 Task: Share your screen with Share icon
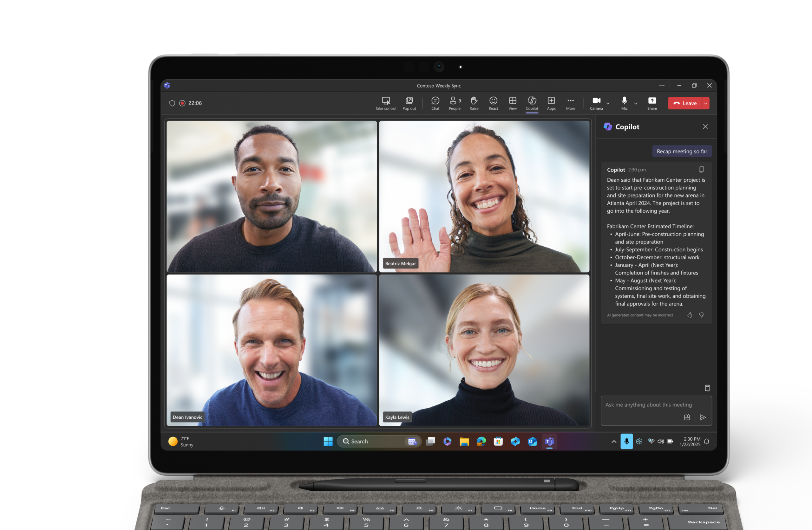coord(652,103)
